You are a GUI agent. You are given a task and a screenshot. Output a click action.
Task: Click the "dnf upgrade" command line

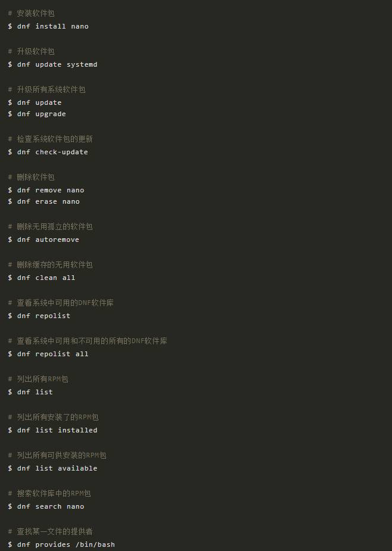(41, 114)
